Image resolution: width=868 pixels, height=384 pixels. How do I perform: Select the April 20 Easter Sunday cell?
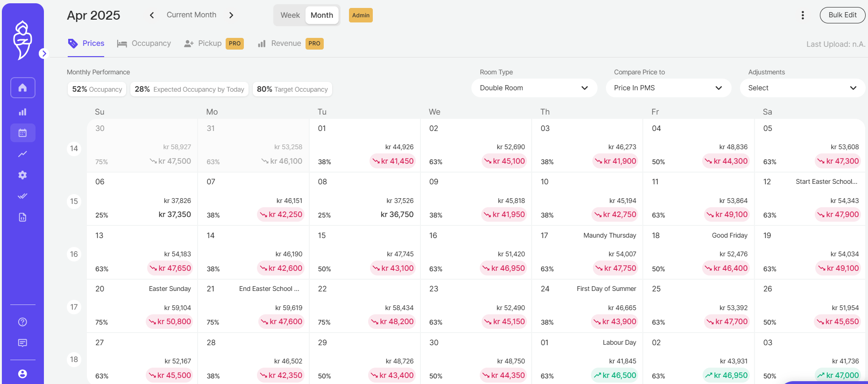[142, 306]
